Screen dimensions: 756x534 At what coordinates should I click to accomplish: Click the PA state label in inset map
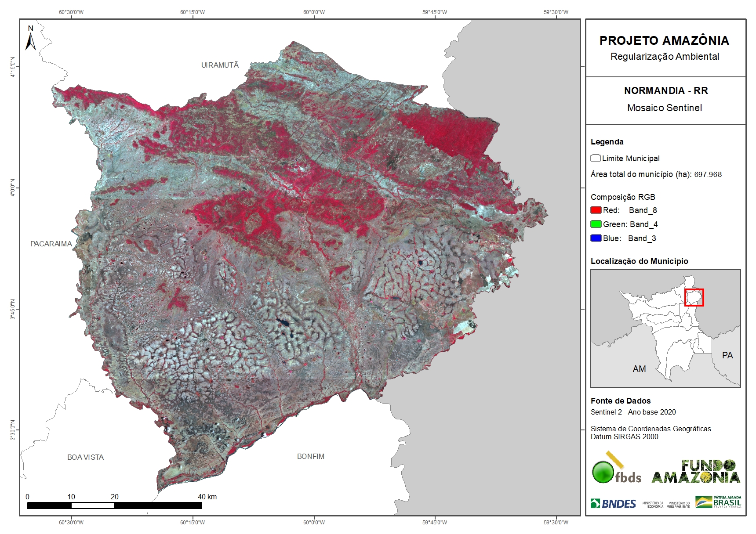pos(727,355)
